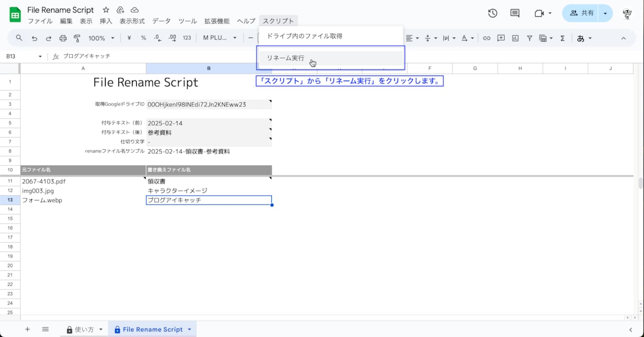Apply percent number format
Image resolution: width=644 pixels, height=337 pixels.
[143, 38]
